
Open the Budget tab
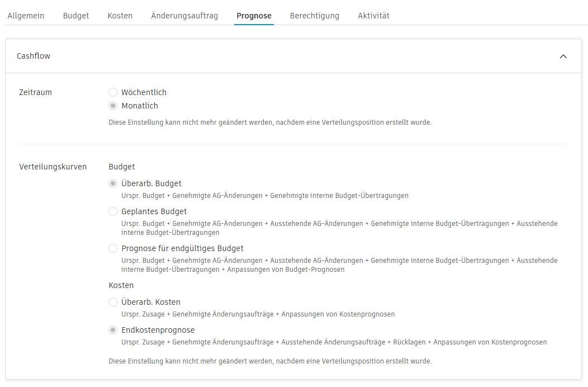(x=75, y=16)
